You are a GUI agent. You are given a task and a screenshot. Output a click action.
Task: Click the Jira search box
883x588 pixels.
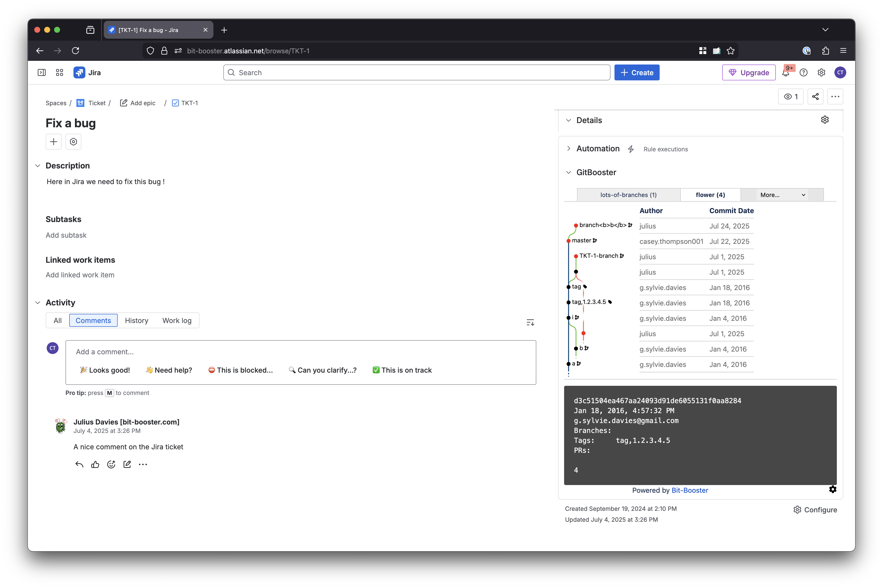pos(416,72)
